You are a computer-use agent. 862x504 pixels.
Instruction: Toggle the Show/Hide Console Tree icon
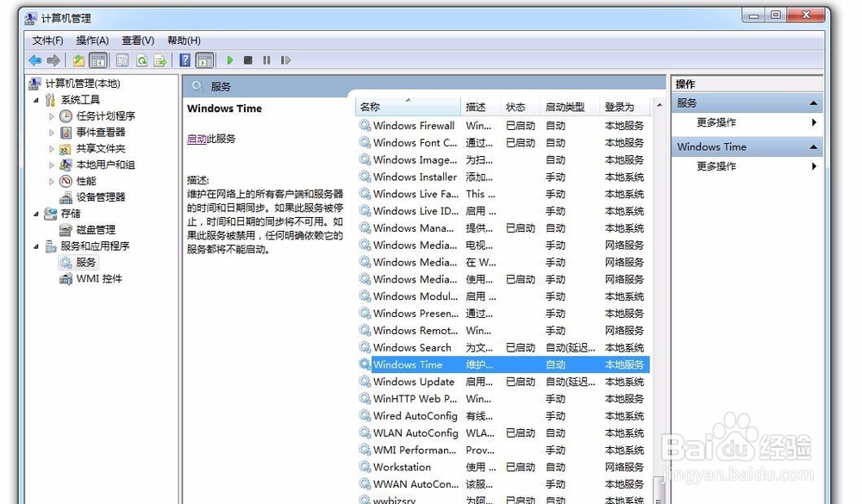tap(98, 60)
